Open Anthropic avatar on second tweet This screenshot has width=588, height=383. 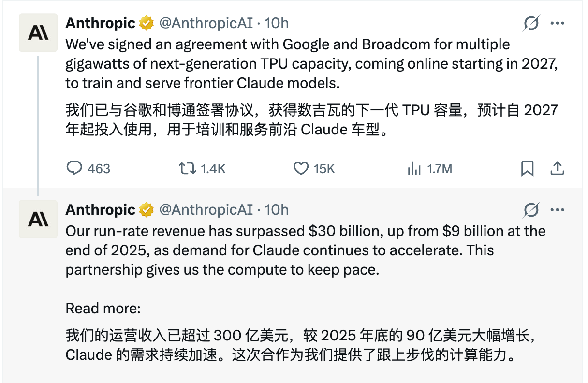pyautogui.click(x=38, y=219)
